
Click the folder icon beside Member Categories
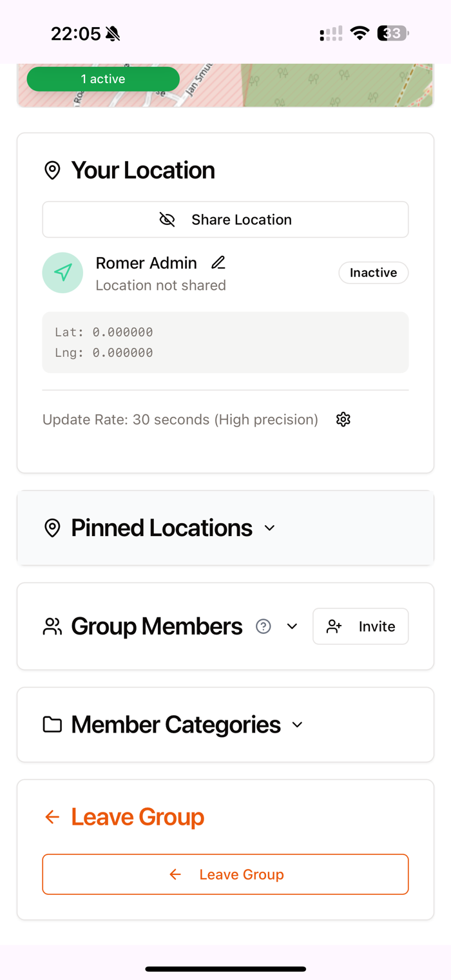pyautogui.click(x=52, y=725)
